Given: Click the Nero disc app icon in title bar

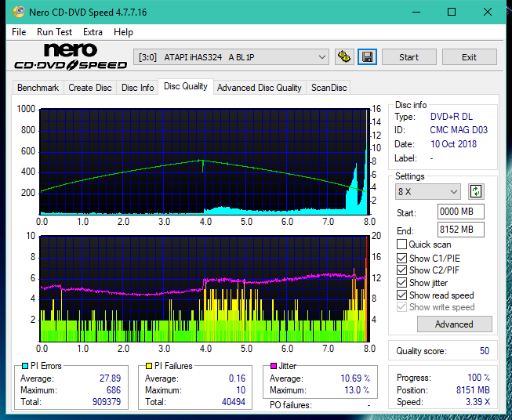Looking at the screenshot, I should point(19,12).
